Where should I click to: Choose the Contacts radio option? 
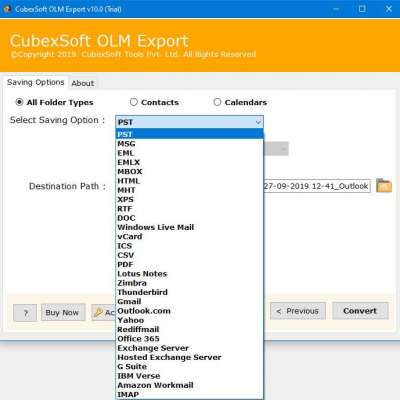coord(134,102)
